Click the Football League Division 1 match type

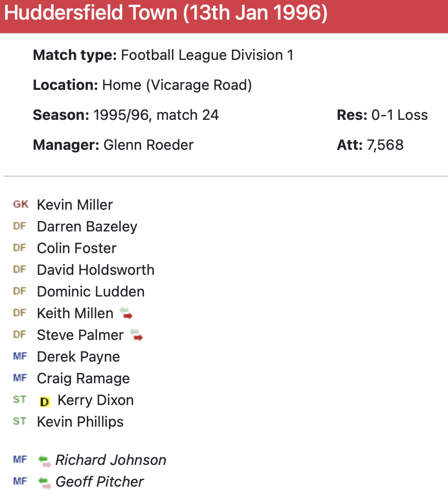coord(207,55)
